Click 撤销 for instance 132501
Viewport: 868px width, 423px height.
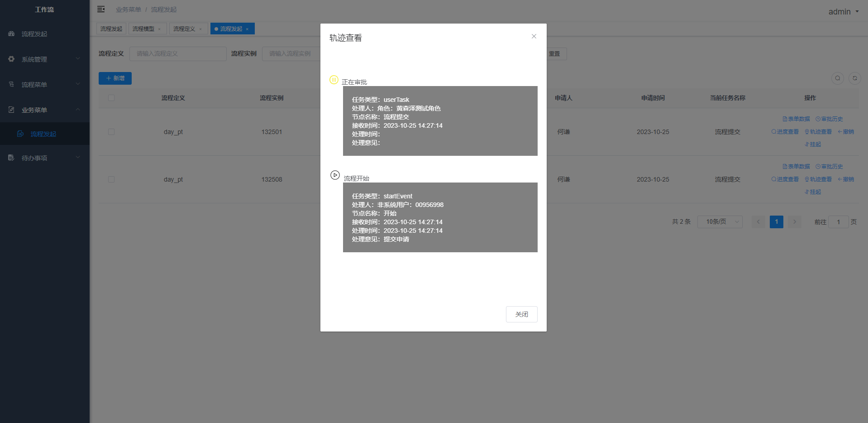click(x=846, y=132)
